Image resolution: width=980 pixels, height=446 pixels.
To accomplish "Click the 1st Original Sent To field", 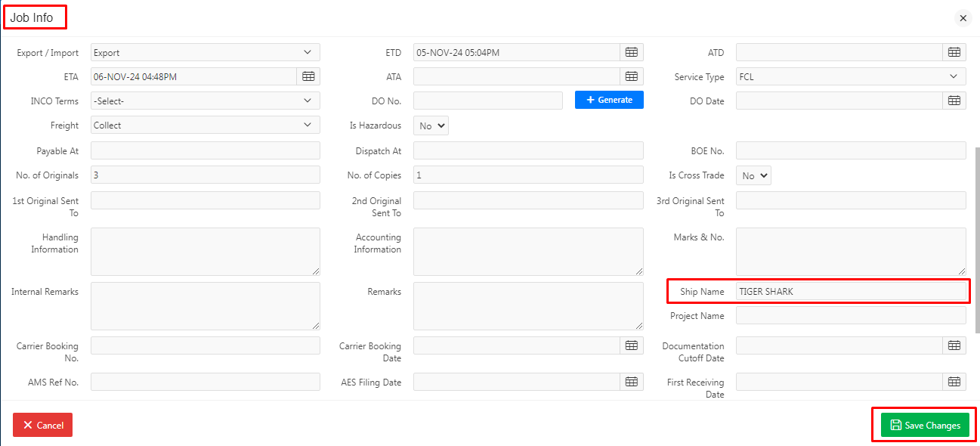I will click(206, 200).
